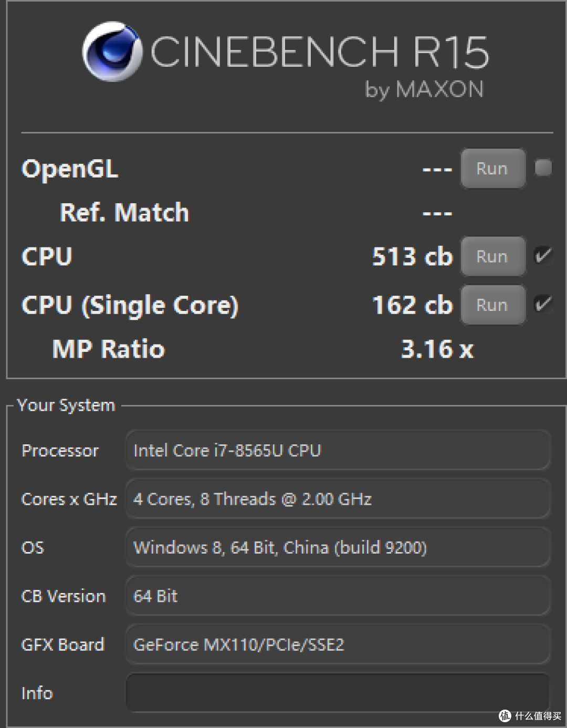Run the CPU multi-core benchmark
The height and width of the screenshot is (728, 567).
492,256
